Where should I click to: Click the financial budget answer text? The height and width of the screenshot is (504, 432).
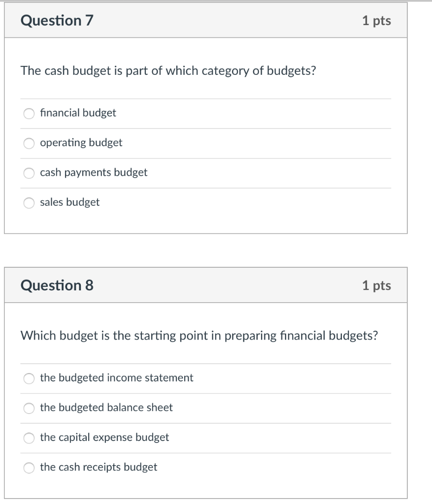[78, 113]
